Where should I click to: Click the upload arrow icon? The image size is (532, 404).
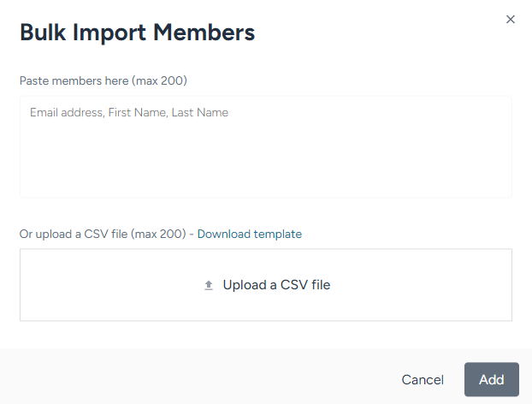click(x=209, y=285)
